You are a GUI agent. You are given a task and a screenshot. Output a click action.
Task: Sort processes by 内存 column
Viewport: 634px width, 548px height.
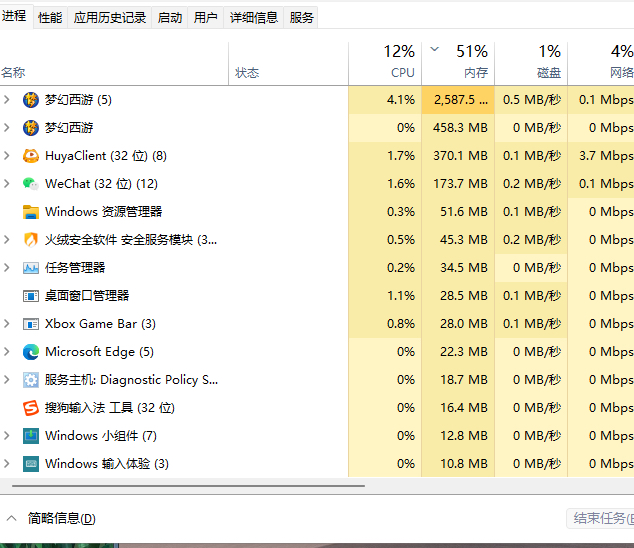tap(458, 64)
